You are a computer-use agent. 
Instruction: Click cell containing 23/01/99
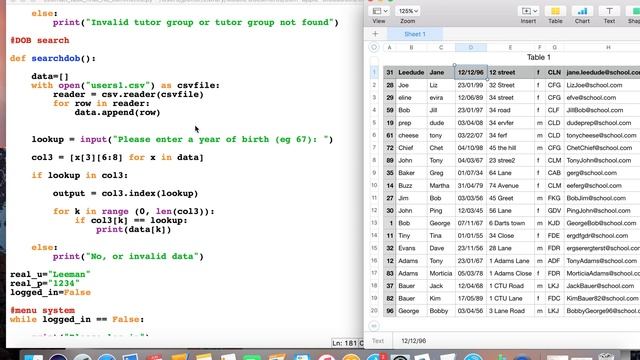(x=471, y=85)
